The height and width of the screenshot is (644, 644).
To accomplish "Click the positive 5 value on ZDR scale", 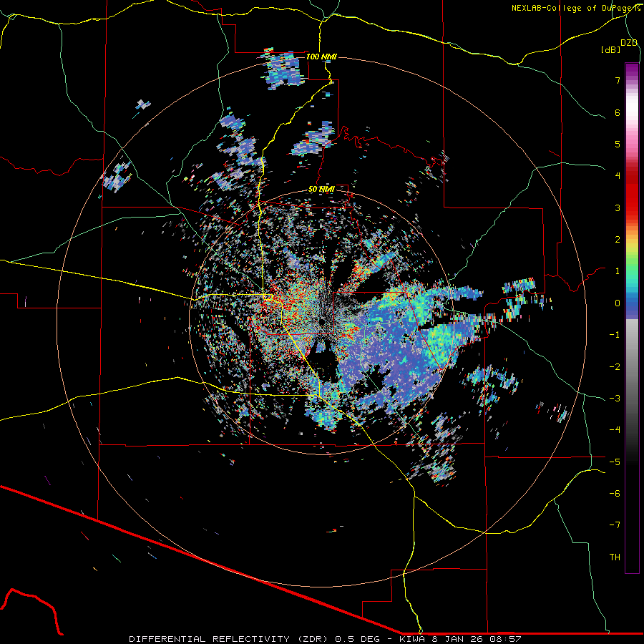I will (x=618, y=144).
